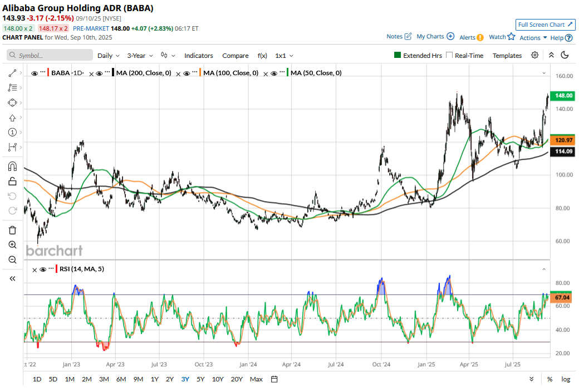The image size is (579, 392).
Task: Undo the last chart action
Action: pyautogui.click(x=12, y=196)
